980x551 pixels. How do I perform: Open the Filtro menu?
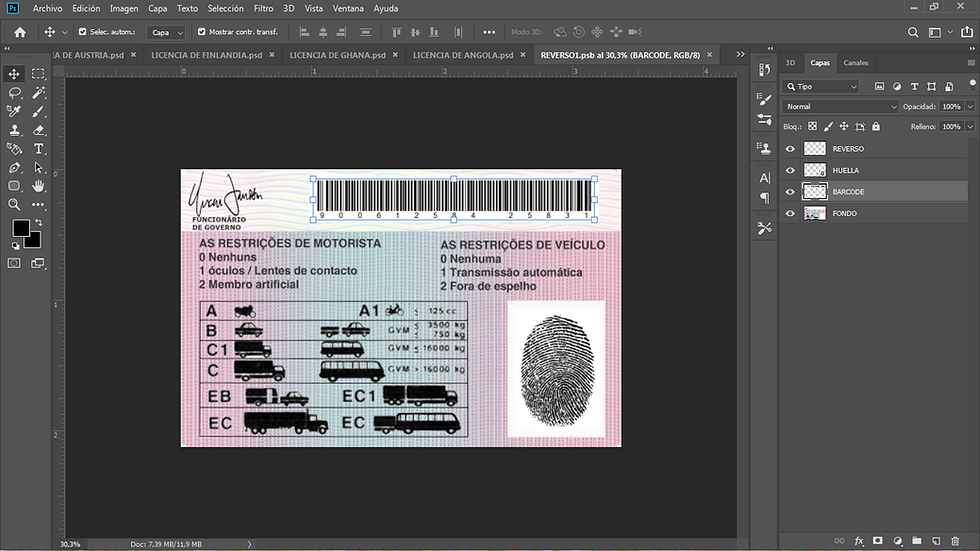[x=263, y=8]
